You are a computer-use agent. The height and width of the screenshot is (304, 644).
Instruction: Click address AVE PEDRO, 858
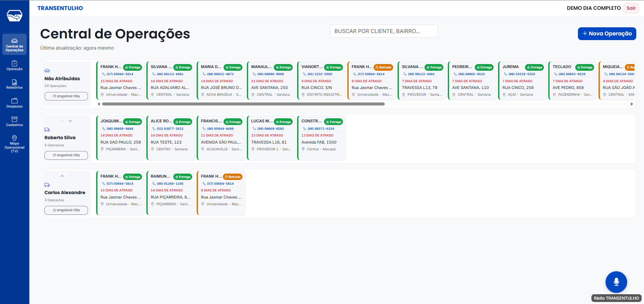tap(568, 88)
